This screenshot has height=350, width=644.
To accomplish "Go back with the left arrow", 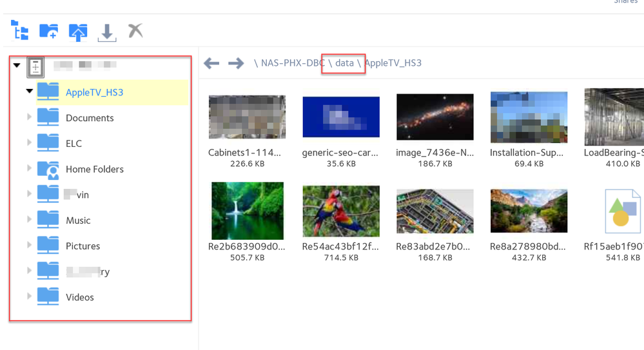I will pos(211,63).
